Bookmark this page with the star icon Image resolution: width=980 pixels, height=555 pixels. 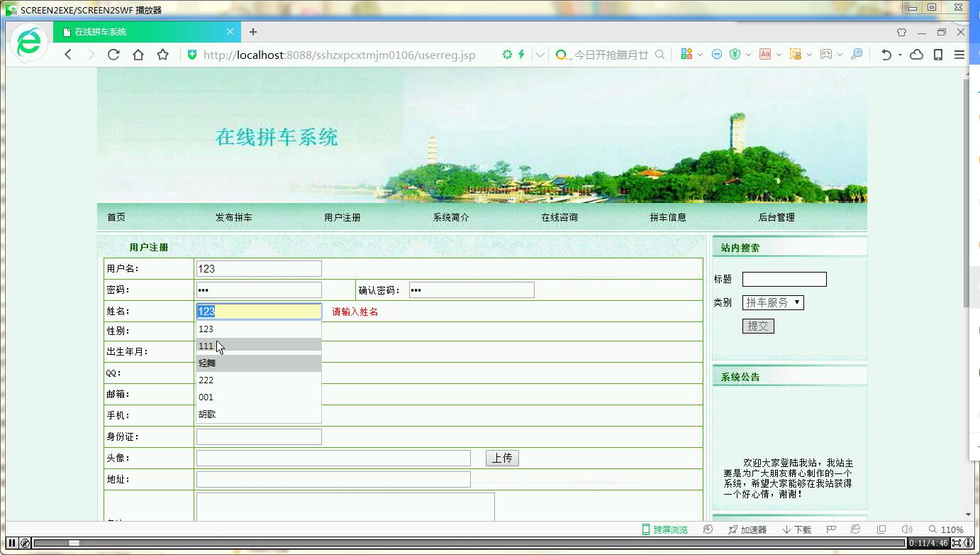point(163,55)
